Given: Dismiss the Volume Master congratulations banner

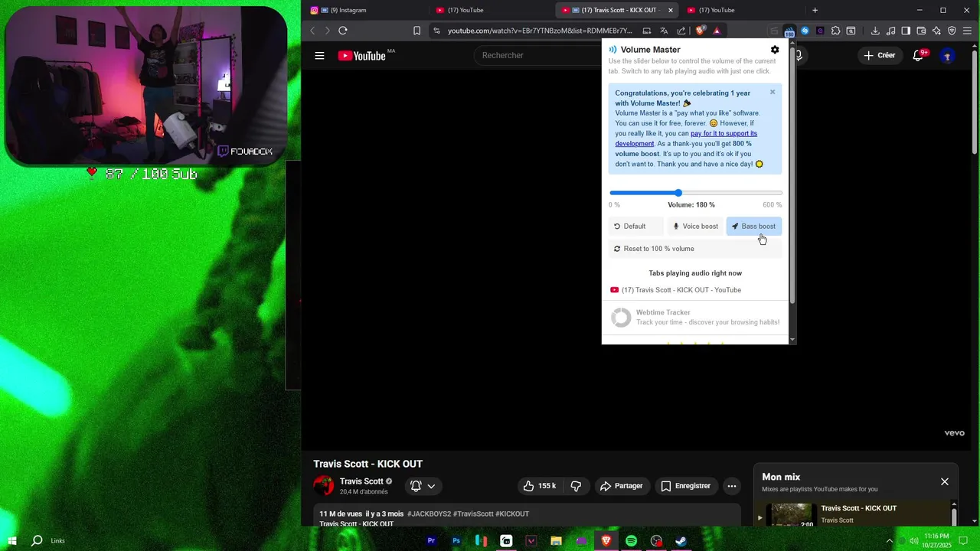Looking at the screenshot, I should click(x=773, y=92).
